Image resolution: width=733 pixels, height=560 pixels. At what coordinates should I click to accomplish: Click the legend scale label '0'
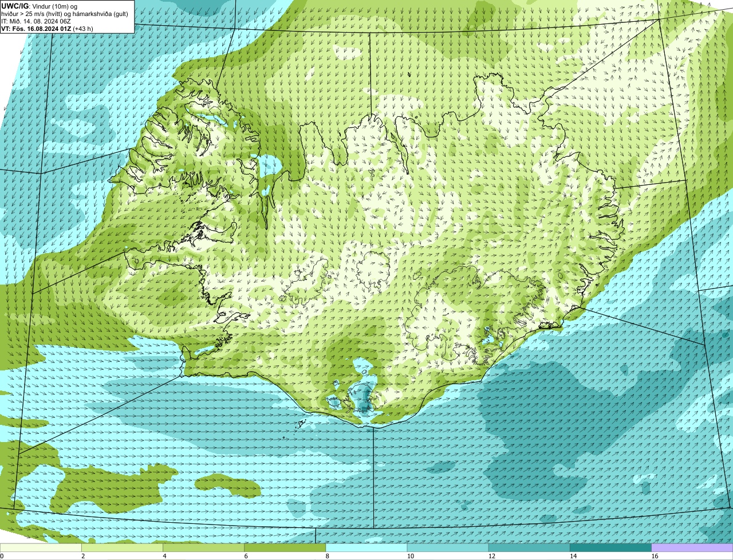tap(2, 556)
